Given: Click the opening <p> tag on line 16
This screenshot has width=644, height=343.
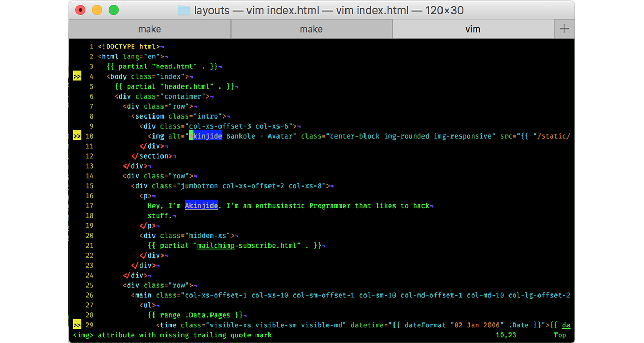Looking at the screenshot, I should pyautogui.click(x=146, y=195).
